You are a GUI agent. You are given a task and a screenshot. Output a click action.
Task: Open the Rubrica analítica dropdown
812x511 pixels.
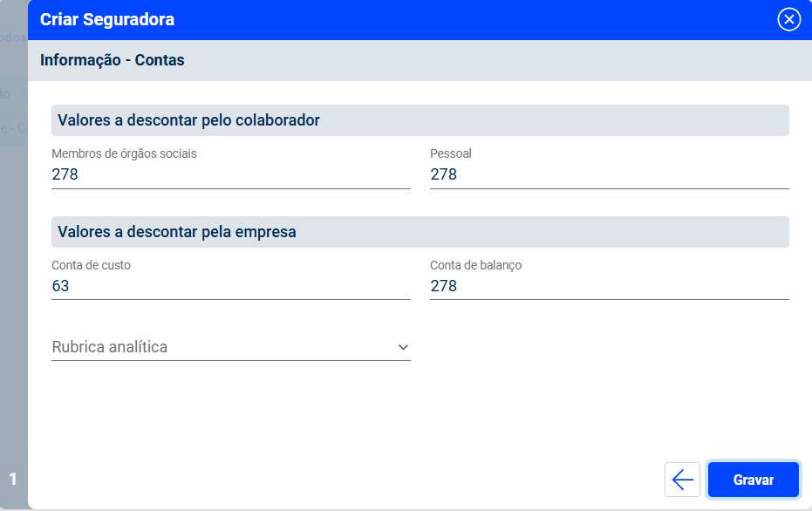click(231, 347)
